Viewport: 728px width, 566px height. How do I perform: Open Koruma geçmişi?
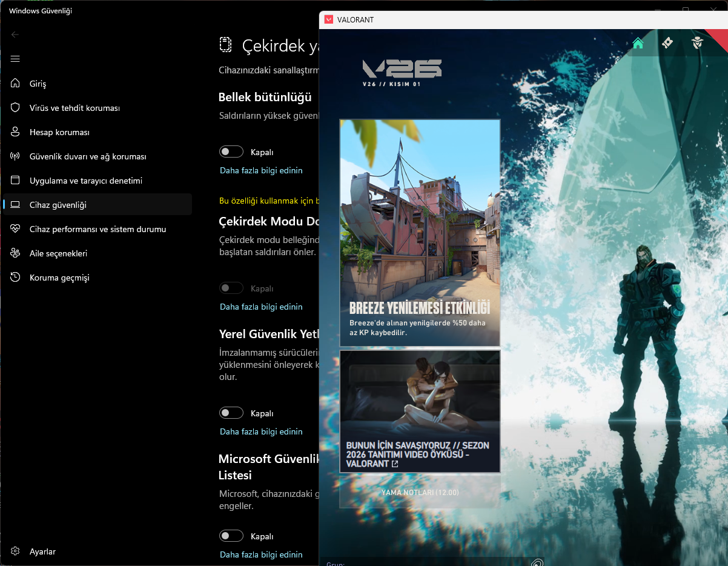(x=97, y=278)
